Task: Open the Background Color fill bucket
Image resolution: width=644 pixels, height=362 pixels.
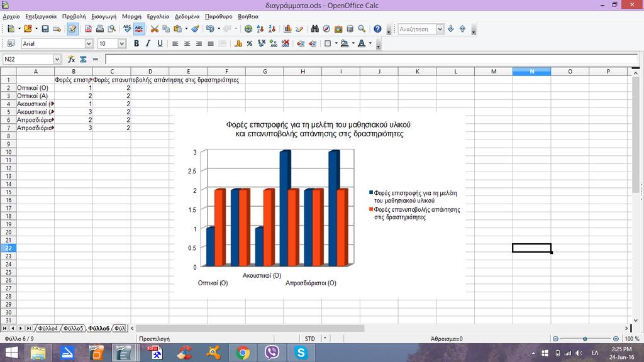Action: (x=345, y=43)
